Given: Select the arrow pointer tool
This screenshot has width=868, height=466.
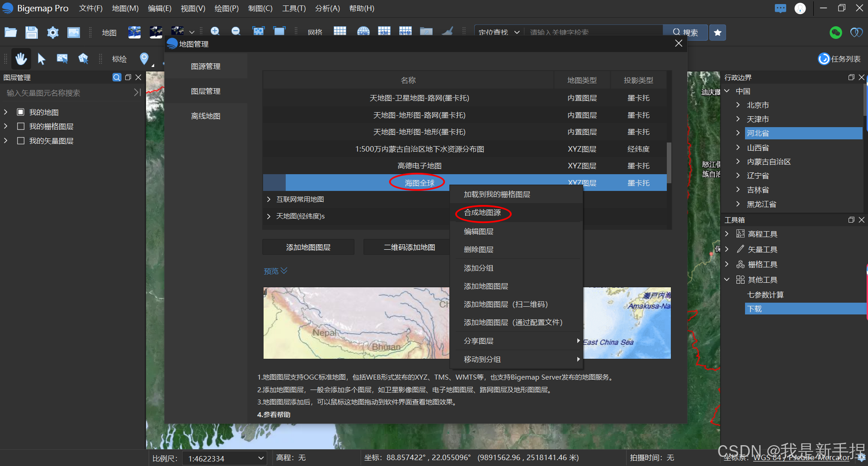Looking at the screenshot, I should [42, 59].
